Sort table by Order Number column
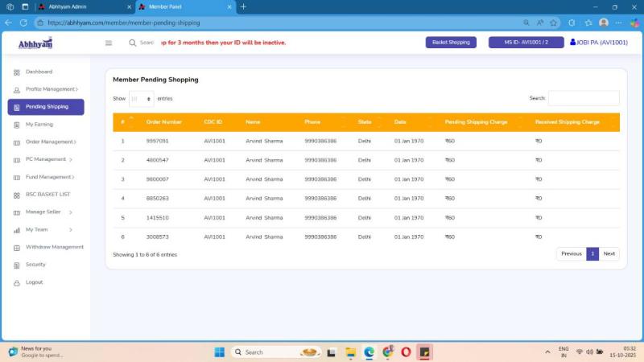 point(164,122)
